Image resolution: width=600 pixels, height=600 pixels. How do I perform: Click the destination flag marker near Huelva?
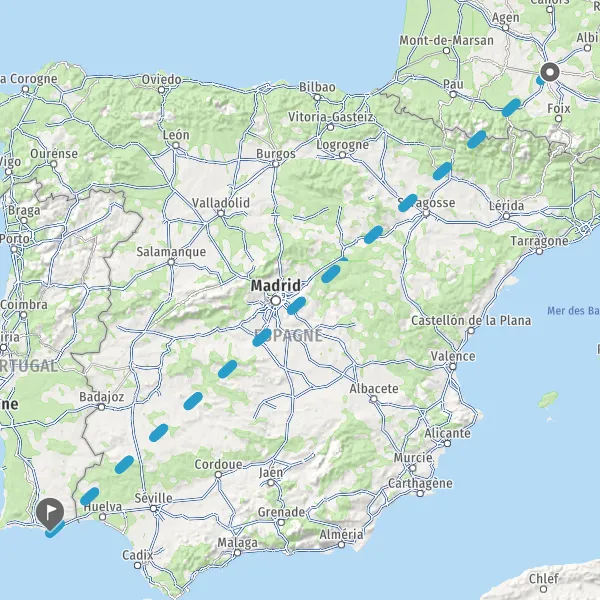[50, 513]
